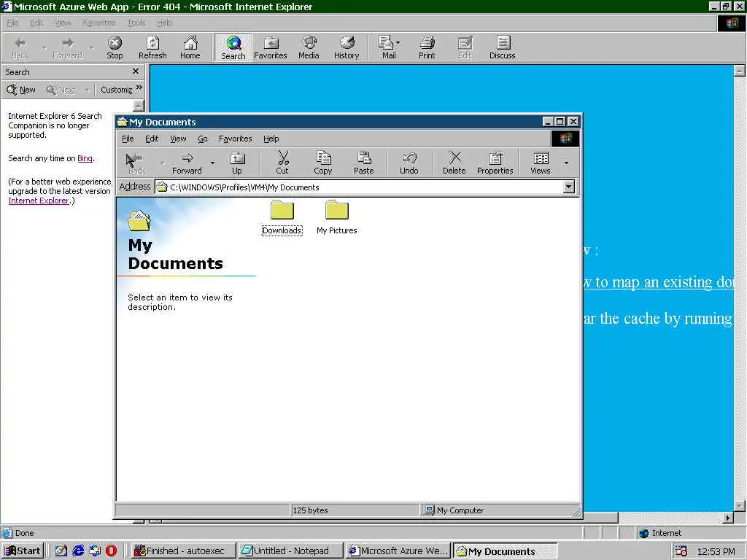Open dropdown arrow next to Views
Image resolution: width=747 pixels, height=560 pixels.
tap(566, 163)
